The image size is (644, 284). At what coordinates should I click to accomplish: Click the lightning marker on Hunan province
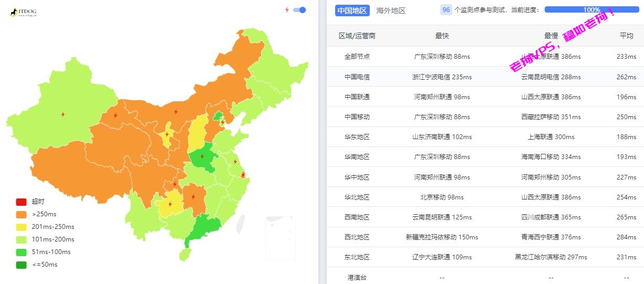[193, 197]
